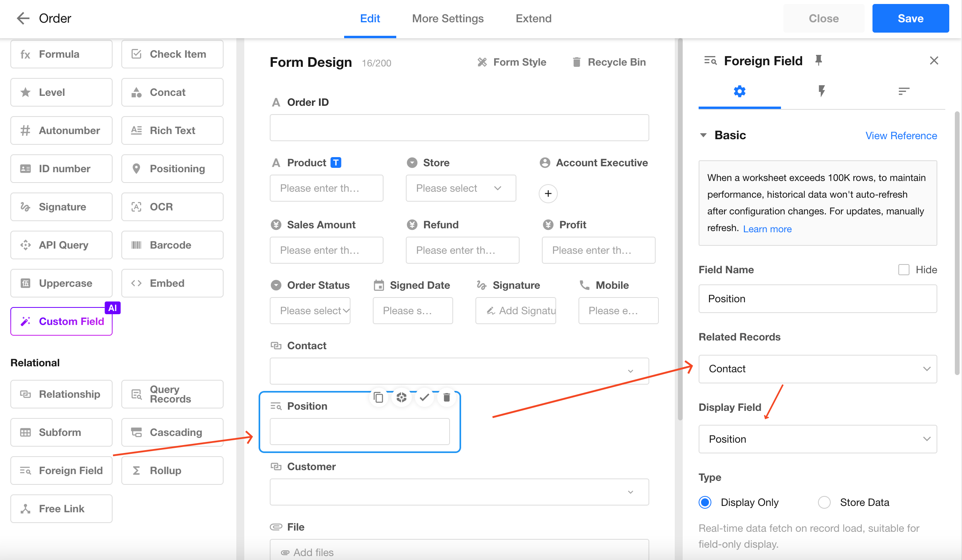962x560 pixels.
Task: Open the Related Records Contact dropdown
Action: coord(818,369)
